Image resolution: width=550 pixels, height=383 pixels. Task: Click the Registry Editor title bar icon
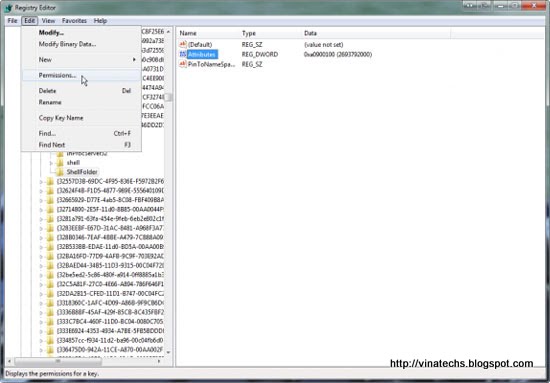pyautogui.click(x=8, y=8)
